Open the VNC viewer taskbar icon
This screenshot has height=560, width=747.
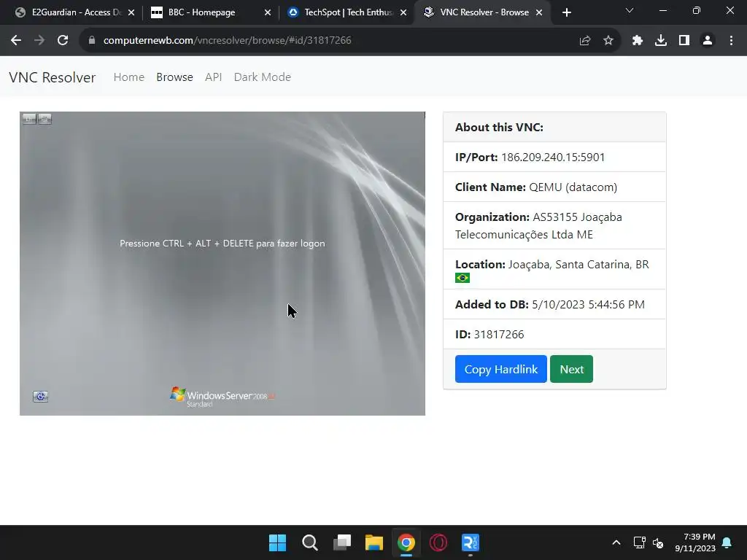point(471,542)
